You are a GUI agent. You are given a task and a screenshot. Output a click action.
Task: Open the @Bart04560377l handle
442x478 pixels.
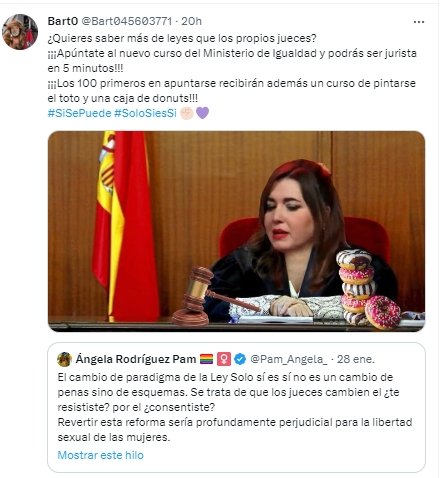tap(127, 21)
